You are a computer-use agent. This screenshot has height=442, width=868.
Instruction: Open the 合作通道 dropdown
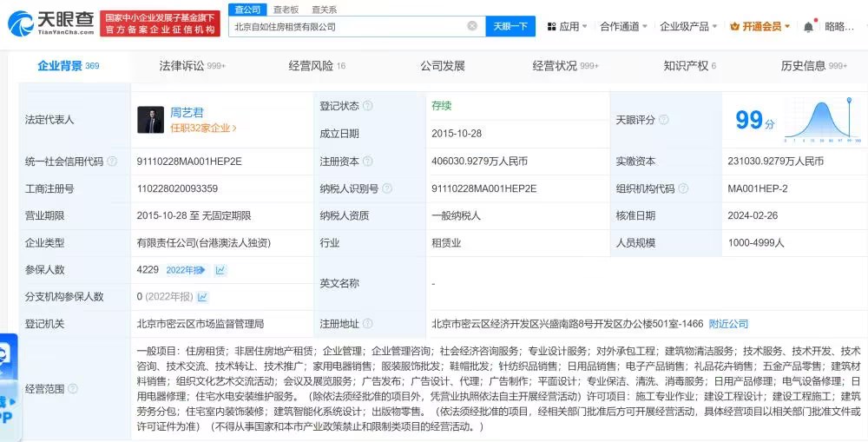click(x=622, y=27)
